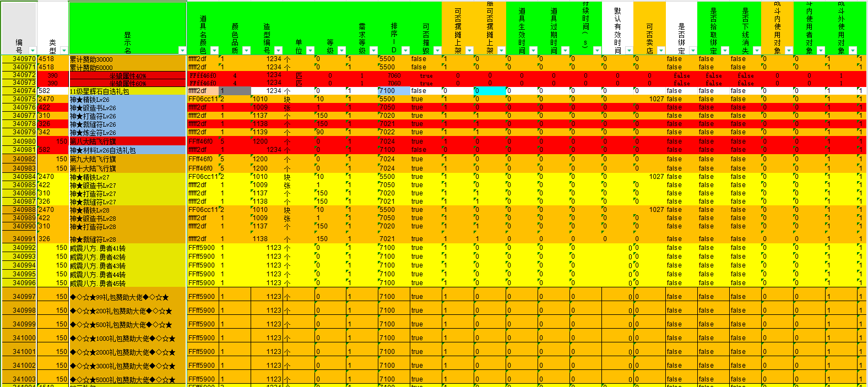868x387 pixels.
Task: Expand the 是否下线消失 filter dropdown
Action: point(757,51)
